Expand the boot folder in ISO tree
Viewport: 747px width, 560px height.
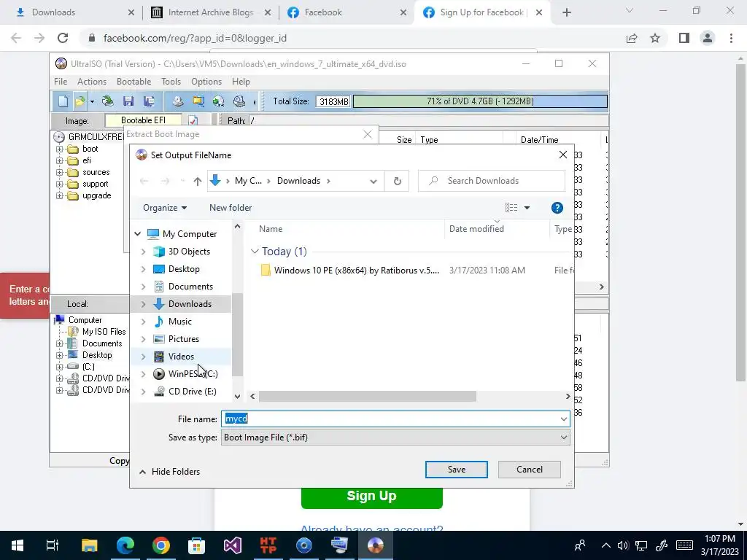pyautogui.click(x=60, y=149)
